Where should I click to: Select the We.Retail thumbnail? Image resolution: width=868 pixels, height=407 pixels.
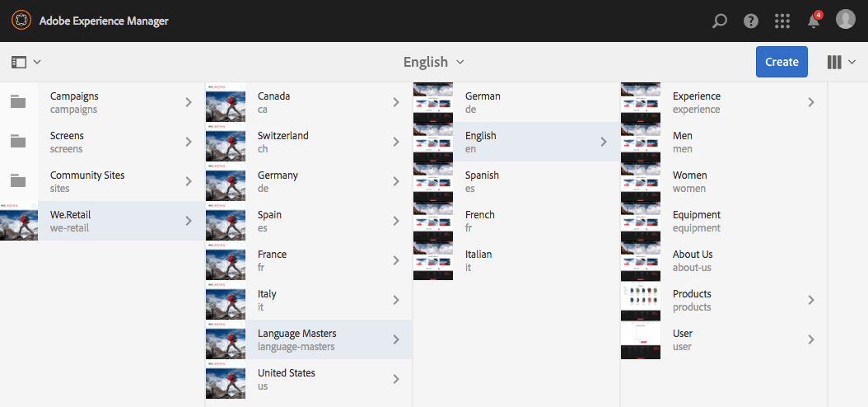click(19, 221)
